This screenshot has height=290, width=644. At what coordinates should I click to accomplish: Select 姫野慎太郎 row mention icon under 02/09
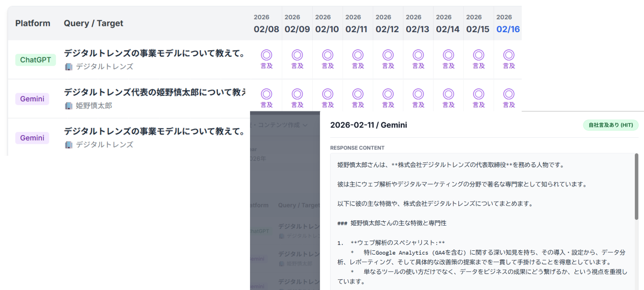[x=297, y=94]
